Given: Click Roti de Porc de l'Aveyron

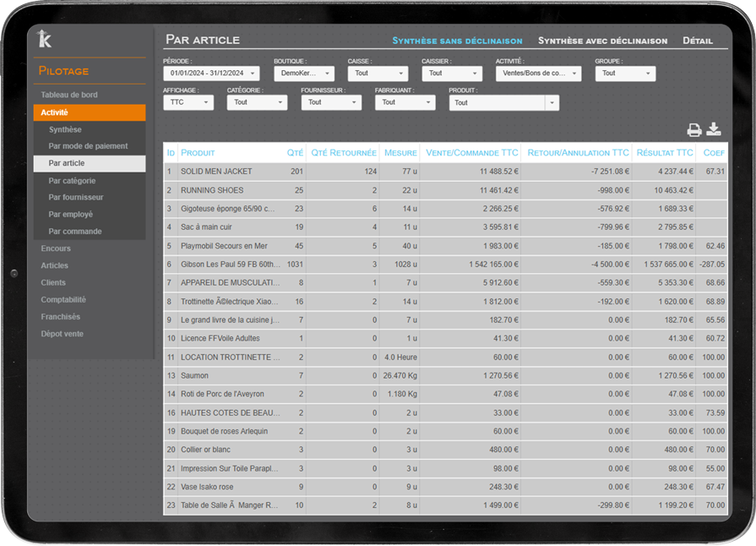Looking at the screenshot, I should click(222, 394).
